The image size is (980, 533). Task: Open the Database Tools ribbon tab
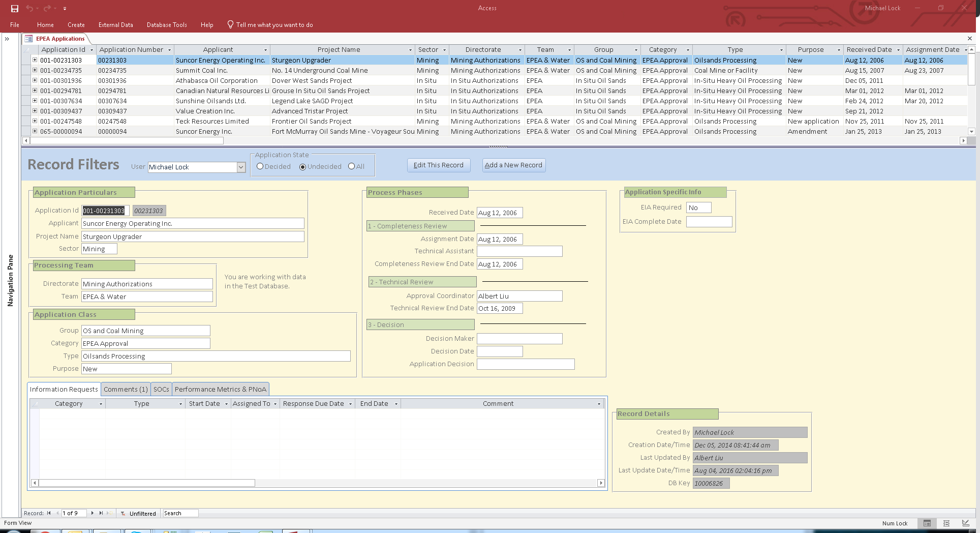coord(167,25)
